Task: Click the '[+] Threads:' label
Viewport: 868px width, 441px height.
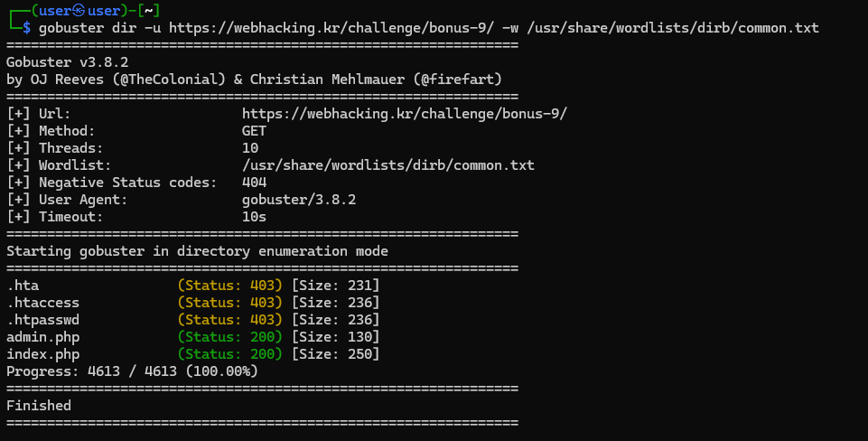Action: [x=55, y=148]
